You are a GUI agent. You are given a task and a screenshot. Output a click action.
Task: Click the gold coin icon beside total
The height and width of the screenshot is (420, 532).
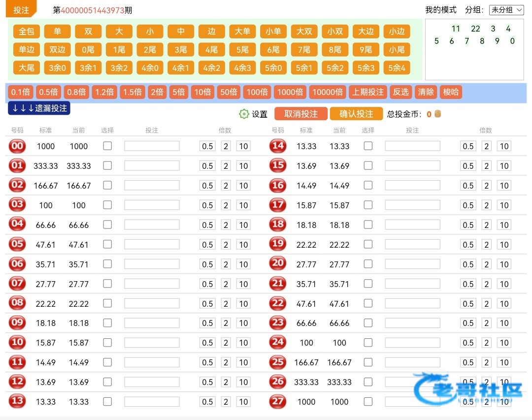pos(437,114)
